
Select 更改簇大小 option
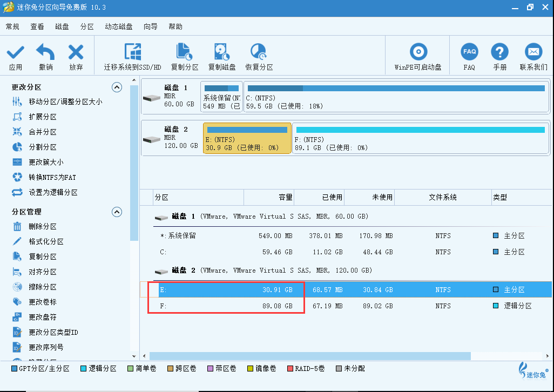(x=46, y=162)
